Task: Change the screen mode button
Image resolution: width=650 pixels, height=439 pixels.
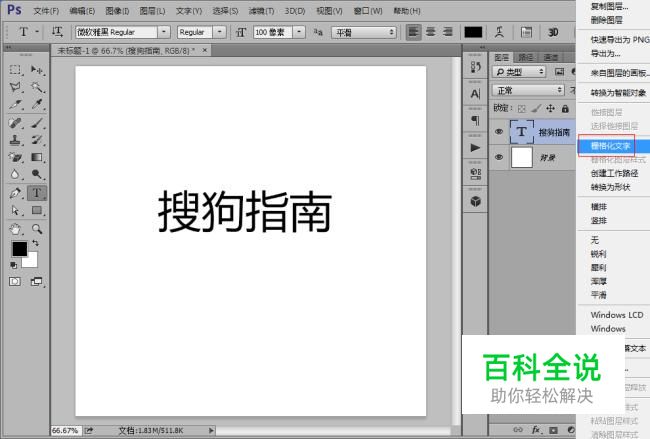Action: [x=37, y=282]
